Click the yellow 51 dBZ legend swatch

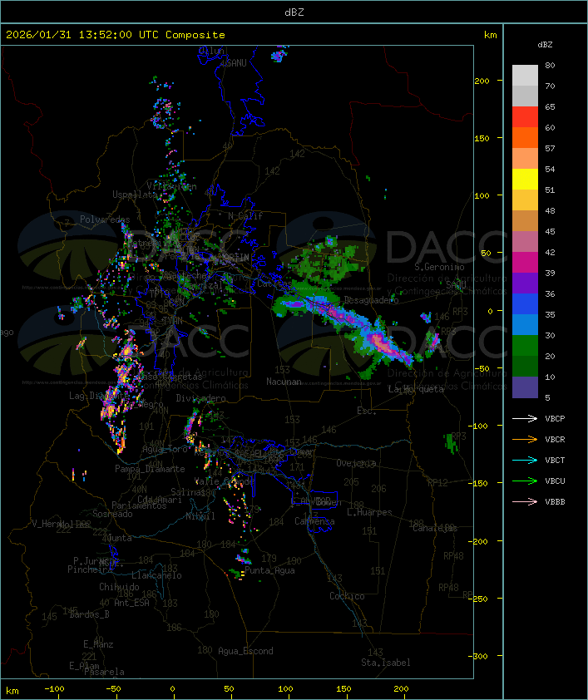[x=525, y=179]
